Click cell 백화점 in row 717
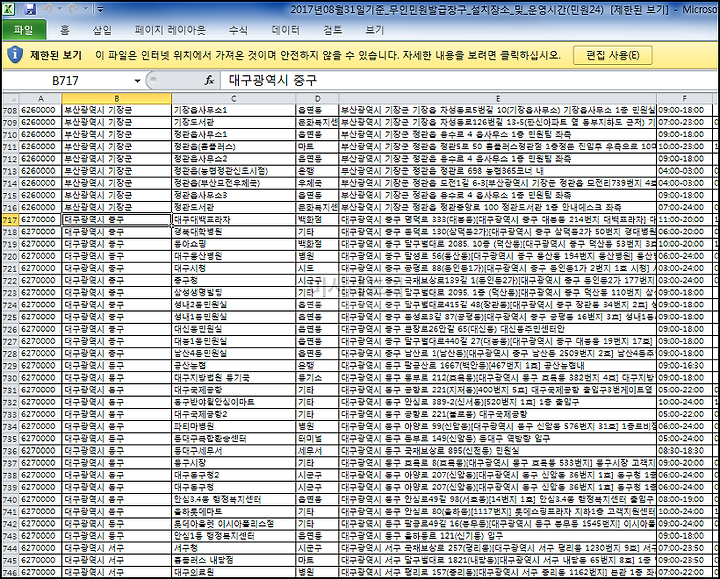Viewport: 720px width, 579px height. click(317, 220)
